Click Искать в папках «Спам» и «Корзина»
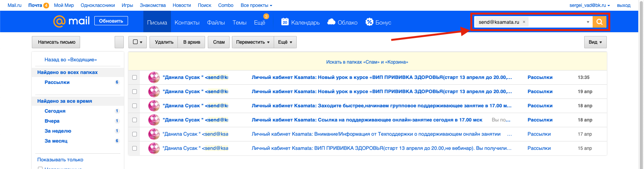This screenshot has height=169, width=644. click(367, 62)
